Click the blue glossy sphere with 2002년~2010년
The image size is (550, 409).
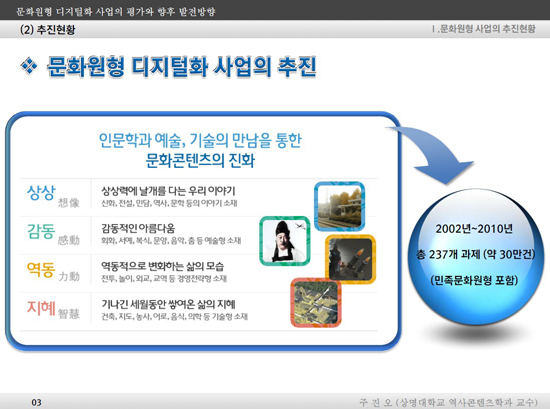tap(475, 256)
